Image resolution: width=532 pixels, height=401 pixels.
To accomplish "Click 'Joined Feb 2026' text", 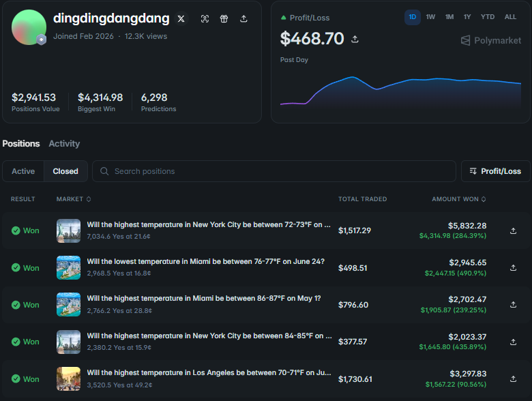I will 83,36.
